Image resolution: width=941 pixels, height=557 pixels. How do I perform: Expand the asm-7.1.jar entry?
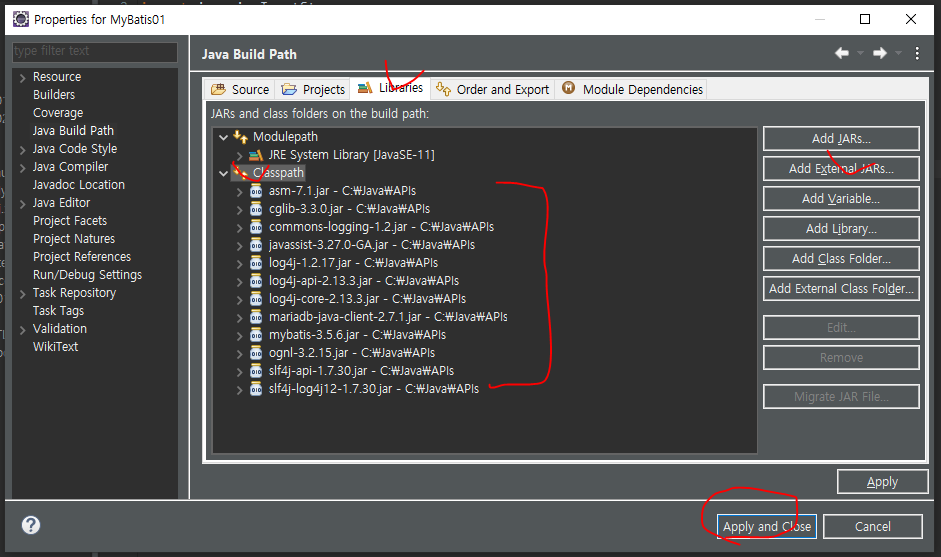point(239,191)
